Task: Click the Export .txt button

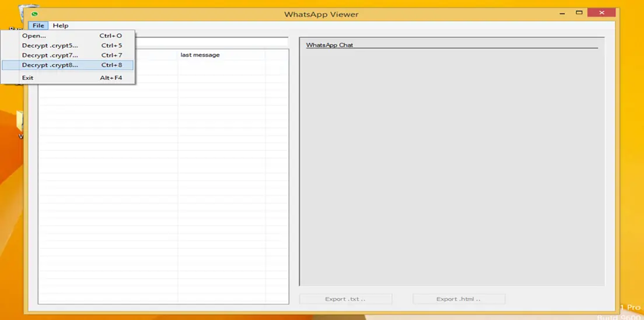Action: pos(345,299)
